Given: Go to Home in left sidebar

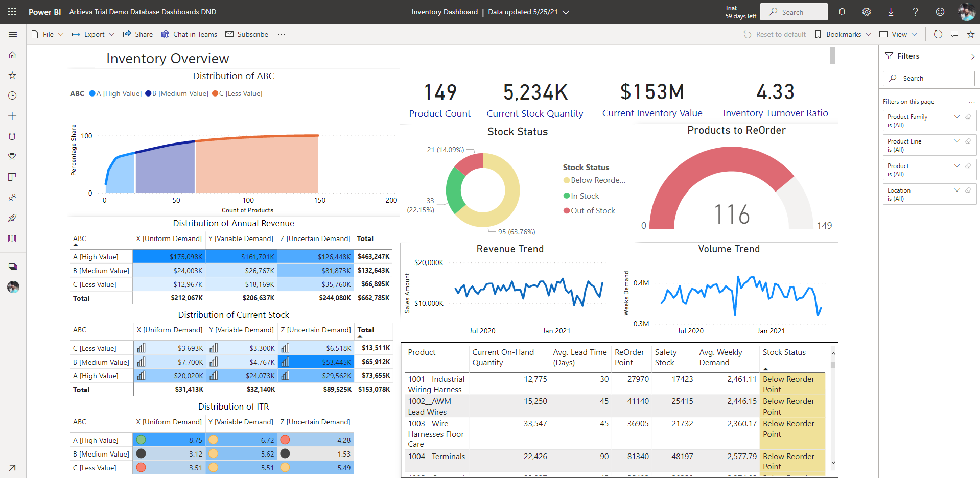Looking at the screenshot, I should (x=13, y=55).
